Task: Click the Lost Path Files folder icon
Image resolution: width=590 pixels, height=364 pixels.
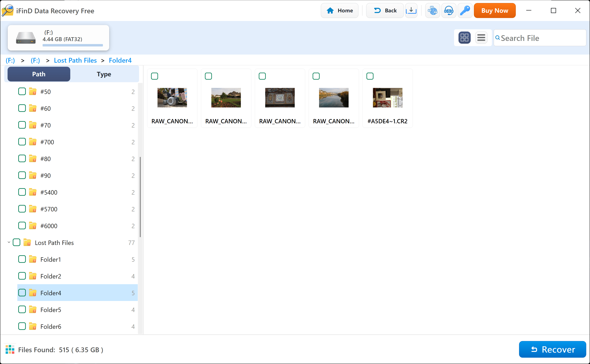Action: pos(27,243)
